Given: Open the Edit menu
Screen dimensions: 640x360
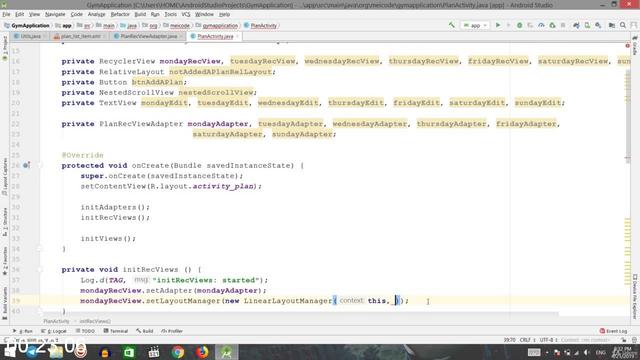Looking at the screenshot, I should pyautogui.click(x=19, y=14).
